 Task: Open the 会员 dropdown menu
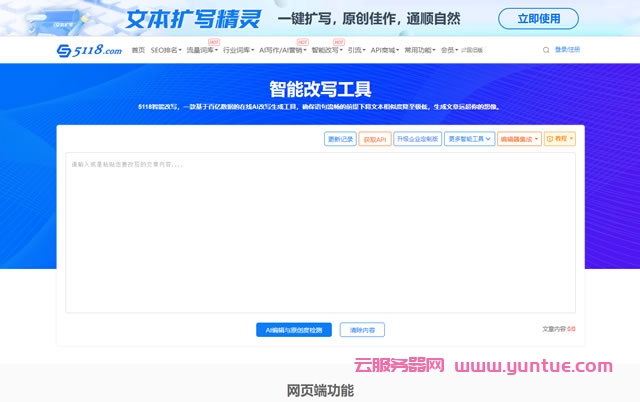(x=449, y=50)
